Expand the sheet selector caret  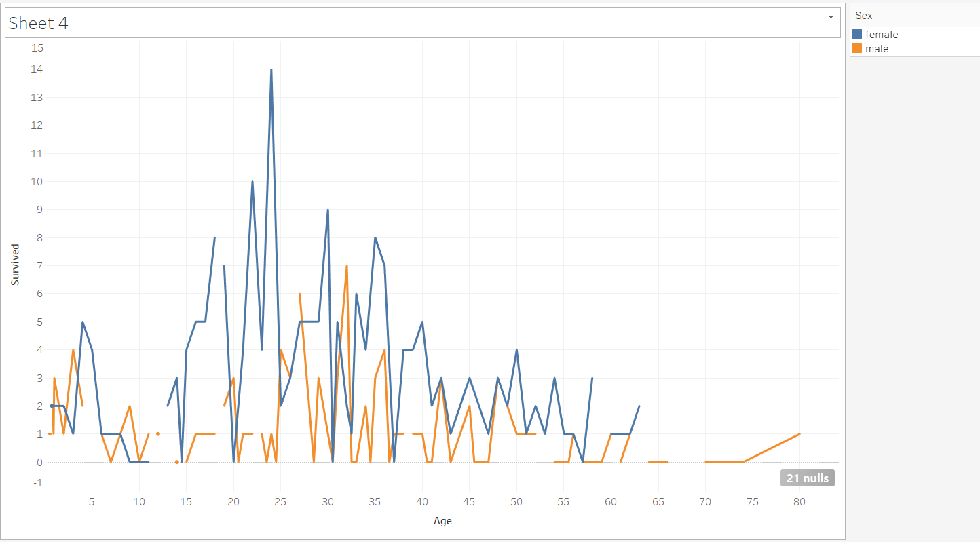pos(831,17)
